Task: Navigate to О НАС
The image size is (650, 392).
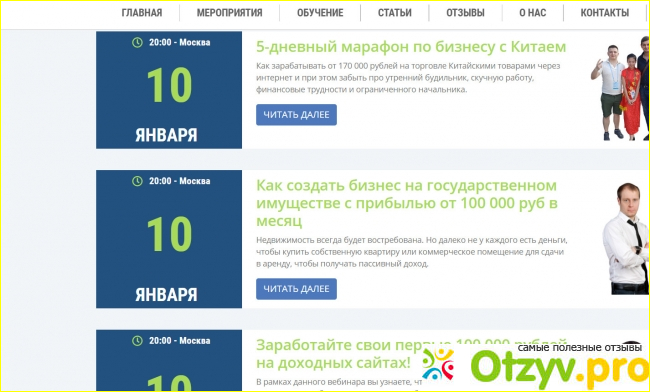Action: click(x=533, y=13)
